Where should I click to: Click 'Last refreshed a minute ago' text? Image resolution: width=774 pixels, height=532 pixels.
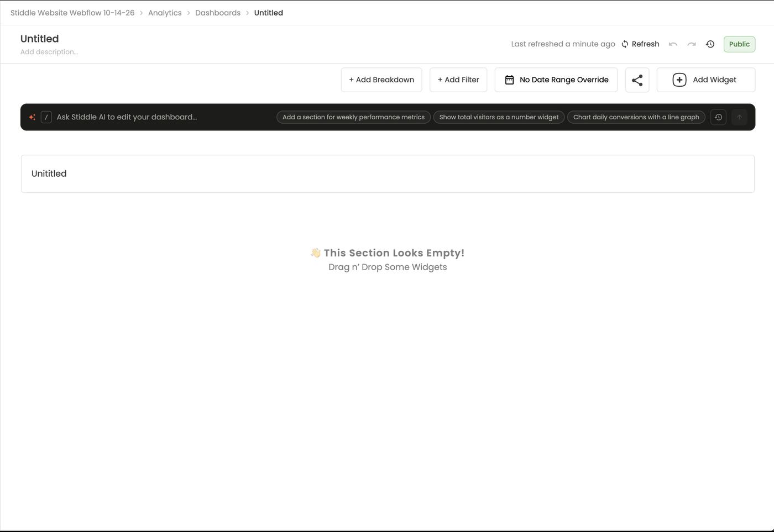(x=563, y=44)
